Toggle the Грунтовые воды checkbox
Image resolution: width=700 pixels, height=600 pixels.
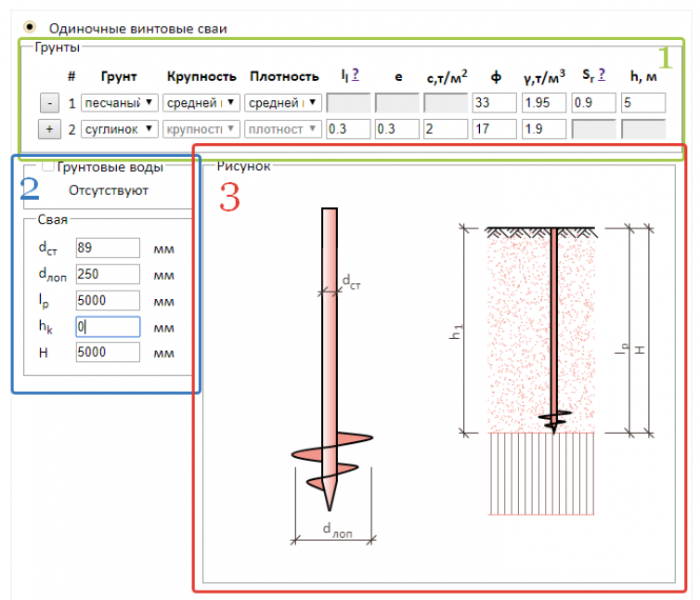click(x=48, y=167)
